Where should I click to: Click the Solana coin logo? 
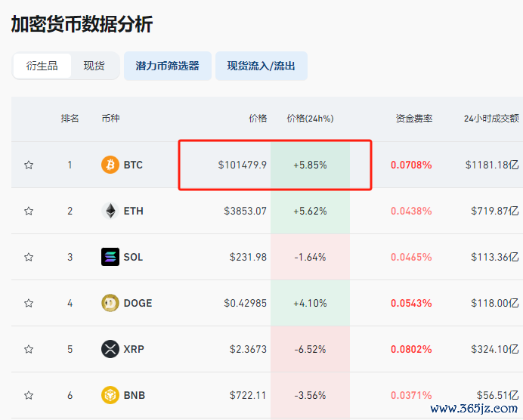pyautogui.click(x=110, y=257)
